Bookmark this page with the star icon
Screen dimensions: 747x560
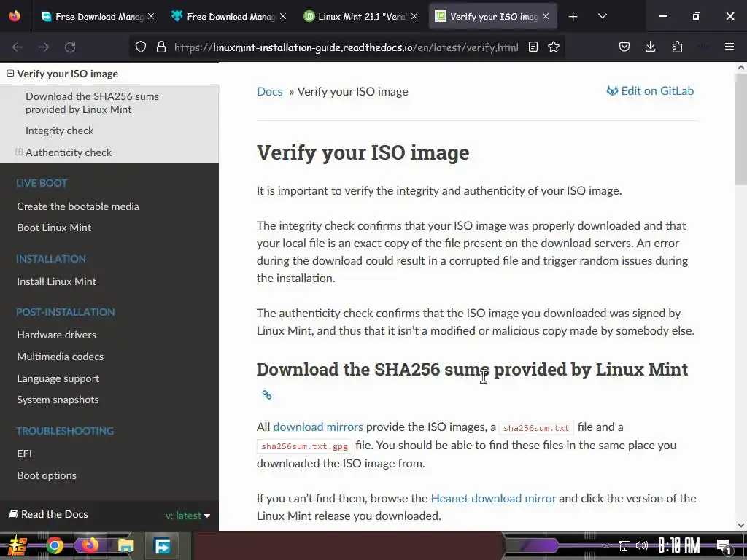coord(554,47)
